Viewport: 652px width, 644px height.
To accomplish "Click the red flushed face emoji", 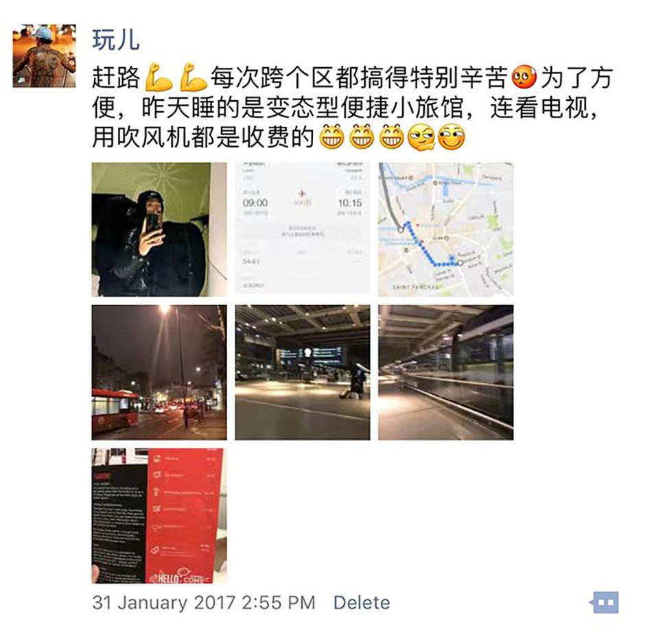I will 524,77.
